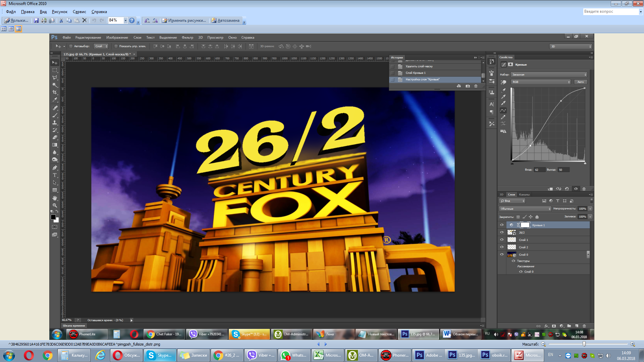Rotate the picture right
This screenshot has height=362, width=644.
(x=155, y=20)
